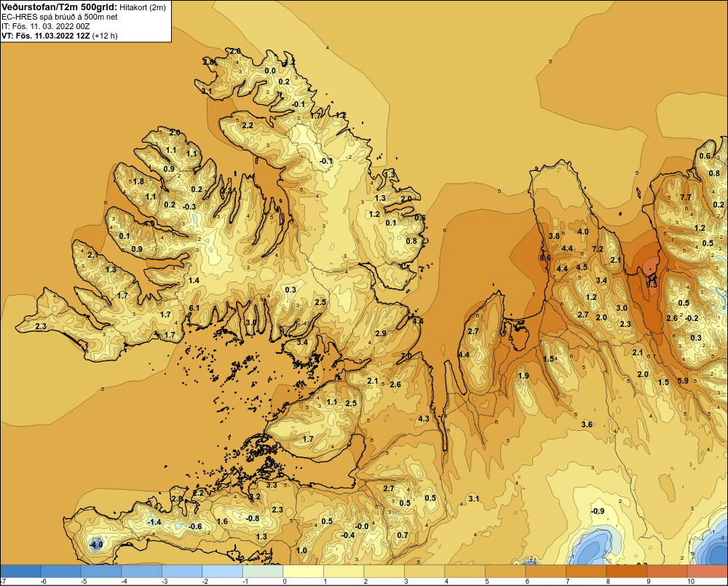Click the -0.6 temperature value
Image resolution: width=728 pixels, height=586 pixels.
195,526
